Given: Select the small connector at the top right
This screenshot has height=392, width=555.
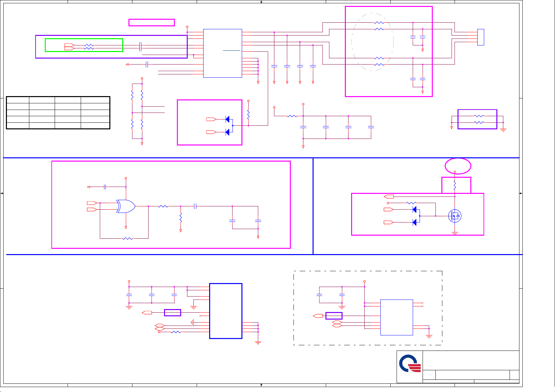Looking at the screenshot, I should point(481,37).
